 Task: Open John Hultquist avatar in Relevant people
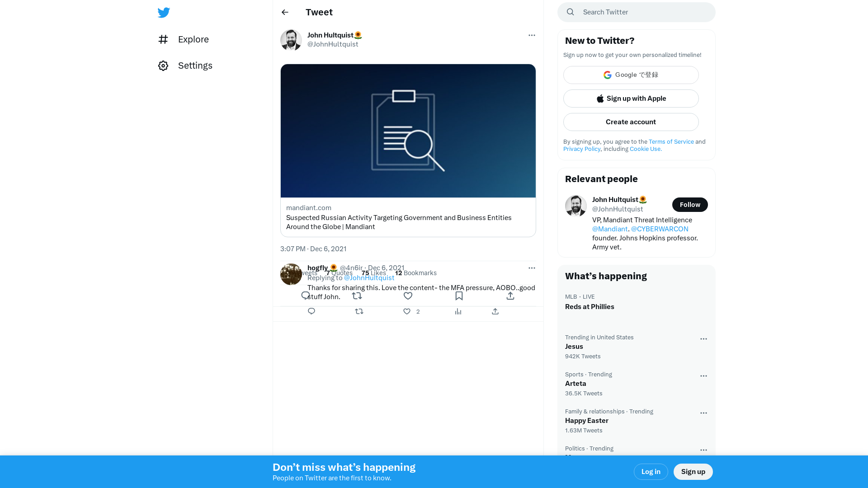(576, 206)
